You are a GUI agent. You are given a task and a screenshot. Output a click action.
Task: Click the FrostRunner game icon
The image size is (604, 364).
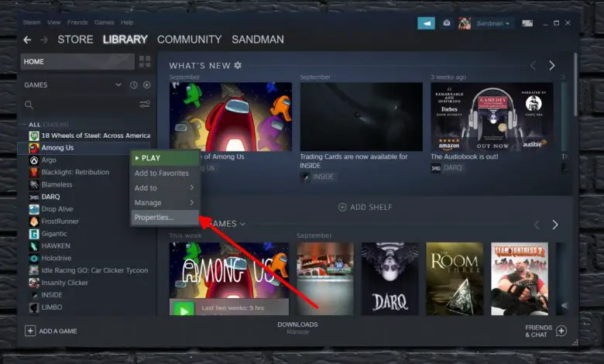[x=34, y=221]
